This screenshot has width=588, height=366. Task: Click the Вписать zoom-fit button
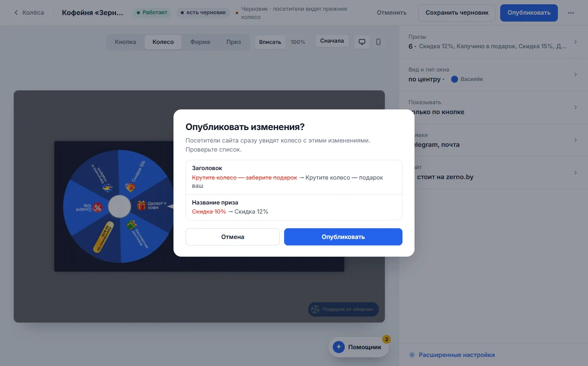270,42
